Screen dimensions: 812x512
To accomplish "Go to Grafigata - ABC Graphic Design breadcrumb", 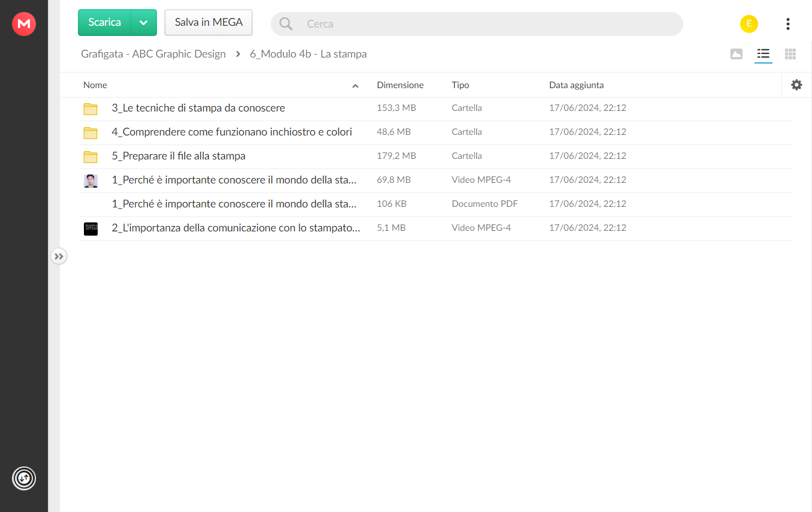I will pyautogui.click(x=153, y=54).
